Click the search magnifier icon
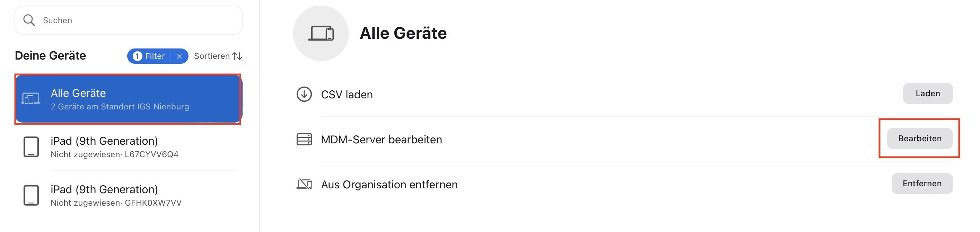This screenshot has height=232, width=980. point(29,20)
